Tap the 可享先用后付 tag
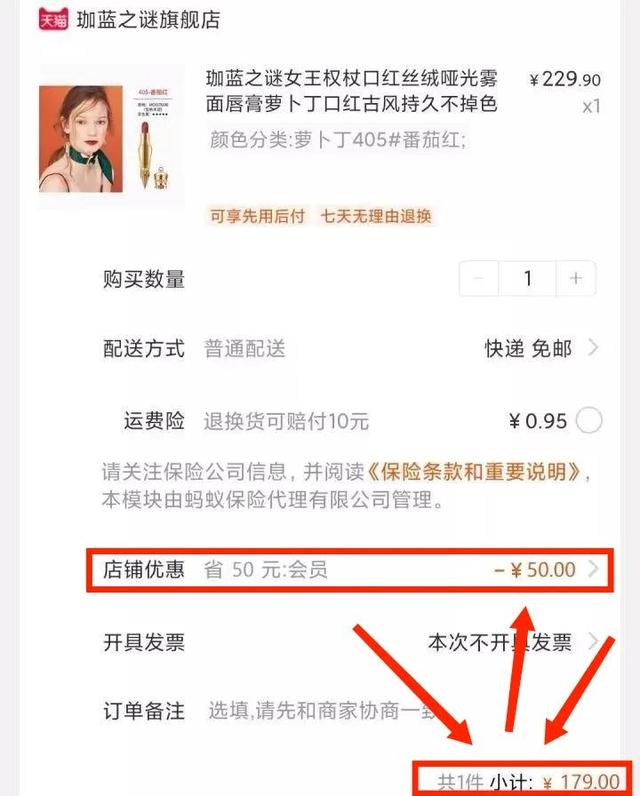Viewport: 640px width, 796px height. [257, 216]
